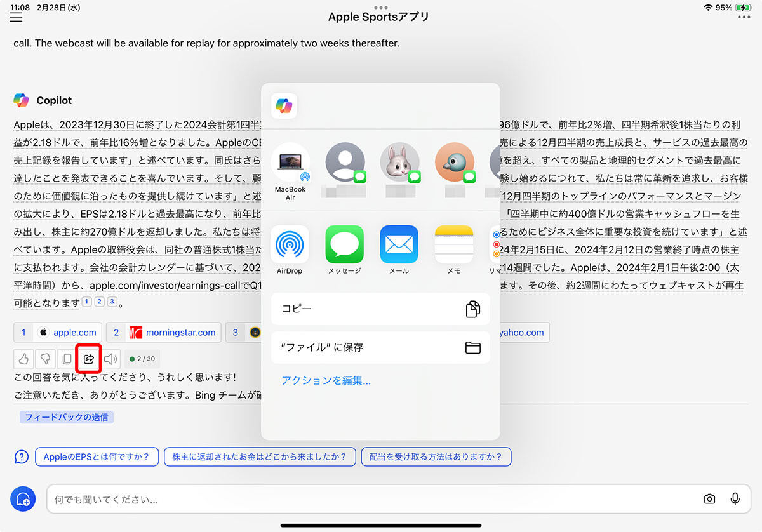Start a new topic with chat bubble icon
The width and height of the screenshot is (762, 532).
[24, 499]
